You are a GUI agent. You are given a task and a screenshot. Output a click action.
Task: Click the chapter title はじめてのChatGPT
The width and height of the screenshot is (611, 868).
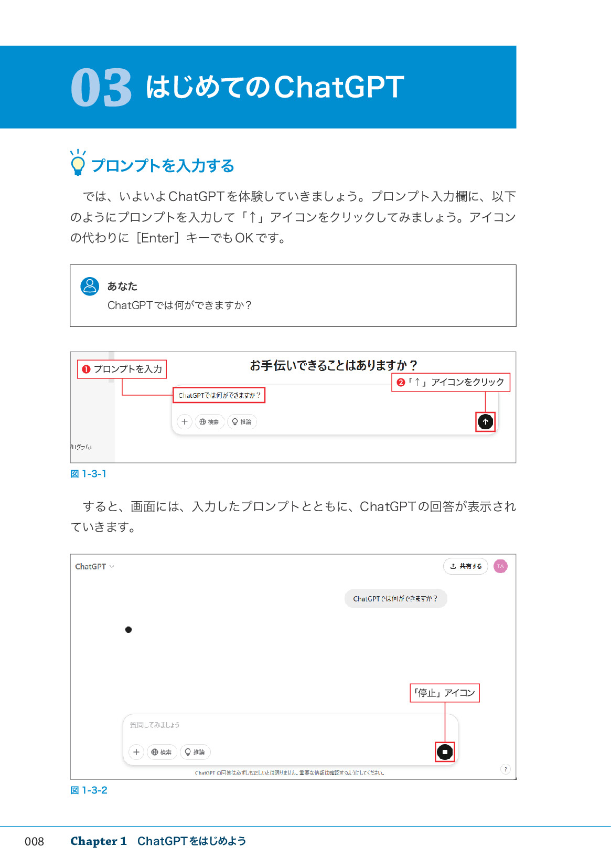pos(275,87)
